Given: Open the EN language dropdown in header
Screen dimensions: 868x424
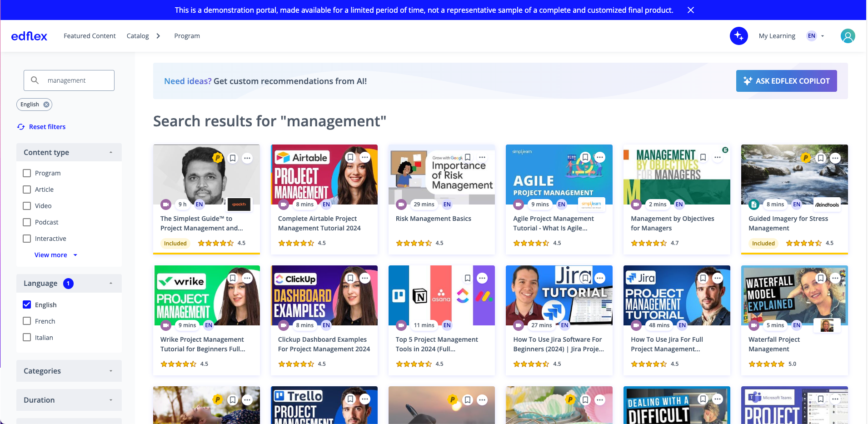Looking at the screenshot, I should click(x=816, y=36).
